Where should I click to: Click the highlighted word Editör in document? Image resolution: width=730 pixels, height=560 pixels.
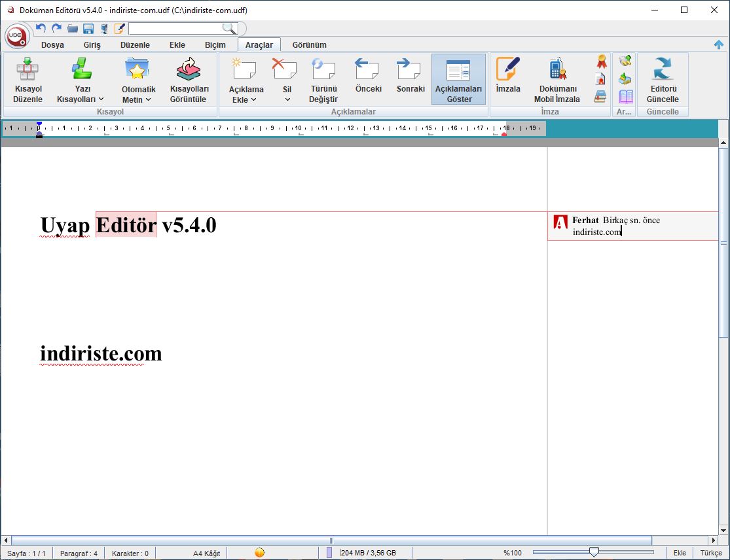[x=126, y=225]
